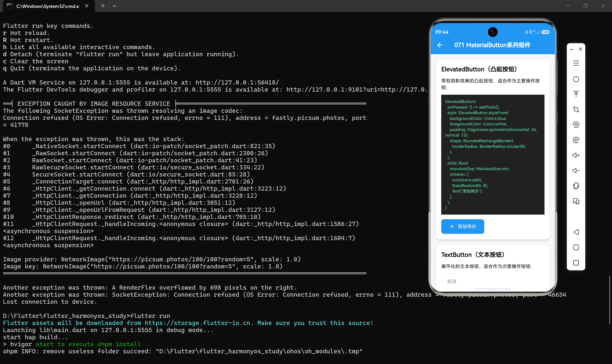Click the '扁平化的文本按钮' description text
This screenshot has width=612, height=364.
click(x=487, y=266)
